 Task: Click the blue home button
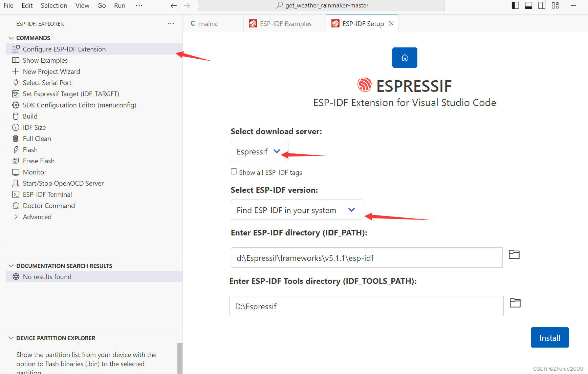tap(405, 58)
